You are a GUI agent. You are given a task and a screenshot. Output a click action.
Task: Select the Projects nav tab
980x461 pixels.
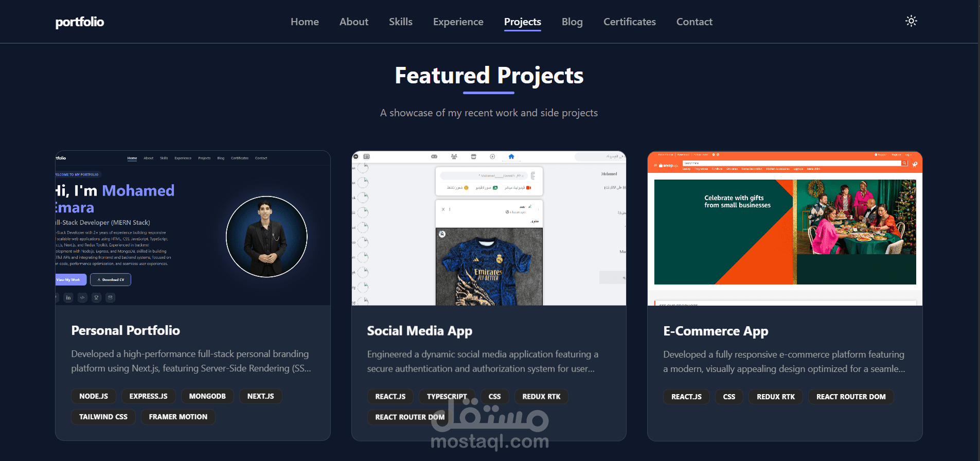coord(523,22)
